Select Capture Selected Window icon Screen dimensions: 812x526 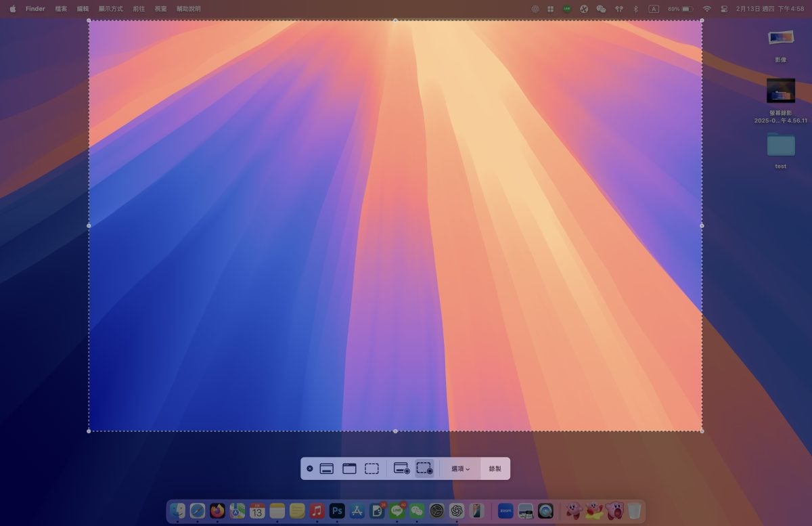pyautogui.click(x=349, y=468)
